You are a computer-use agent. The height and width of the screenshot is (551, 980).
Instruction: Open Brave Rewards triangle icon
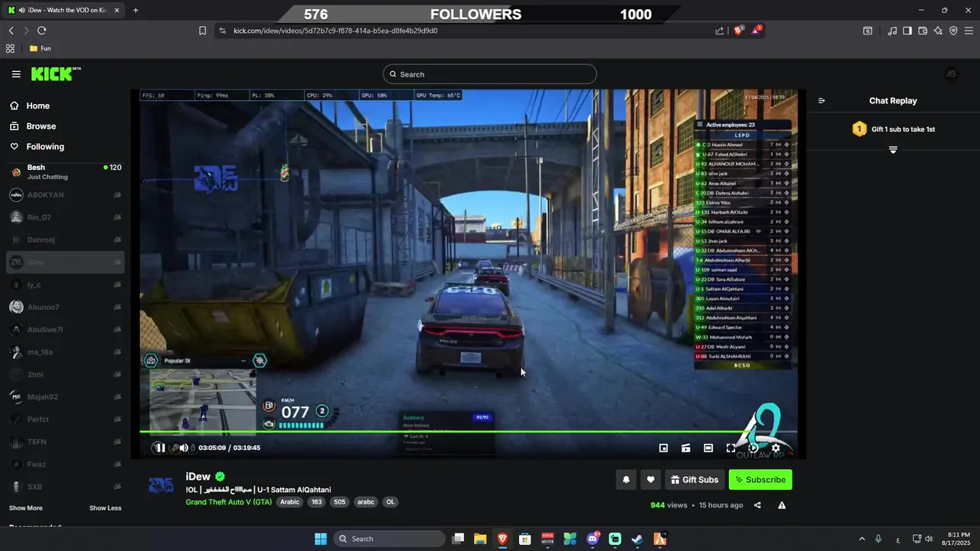(x=756, y=31)
